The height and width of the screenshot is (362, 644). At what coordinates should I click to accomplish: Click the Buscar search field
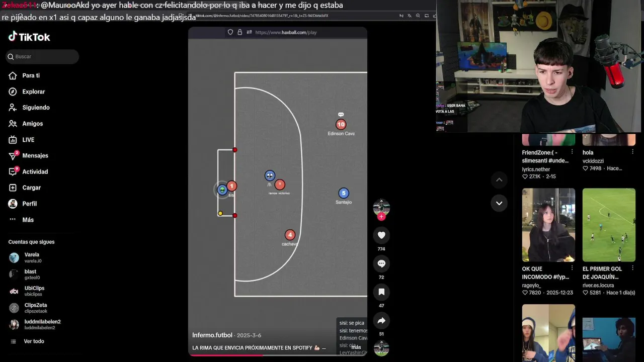click(42, 56)
